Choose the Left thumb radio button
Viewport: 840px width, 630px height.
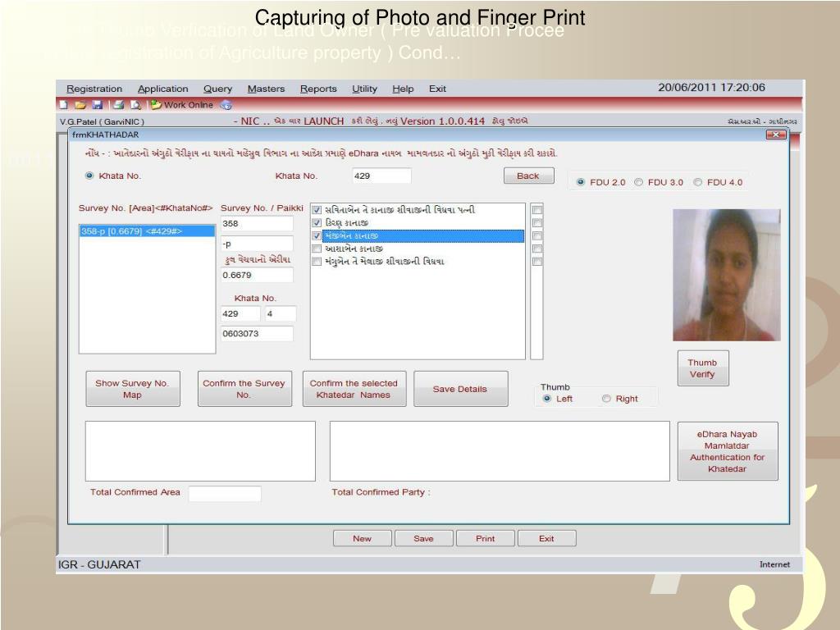(547, 399)
